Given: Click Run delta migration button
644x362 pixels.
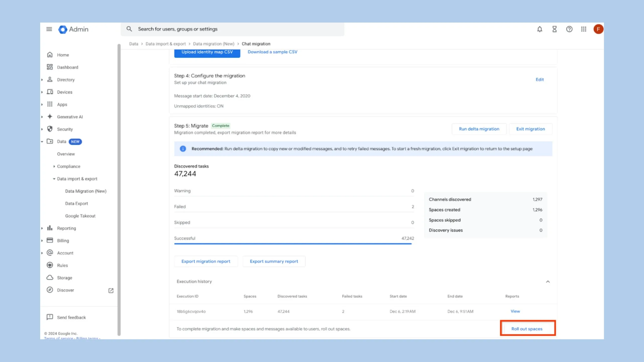Looking at the screenshot, I should tap(479, 129).
